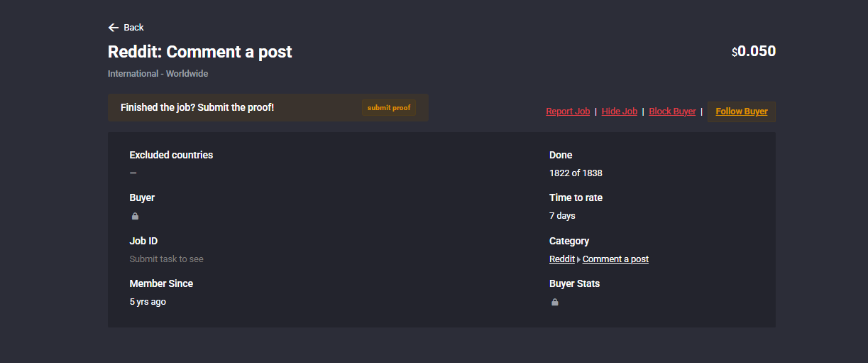Screen dimensions: 868x363
Task: Click the lock icon under Buyer Stats
Action: pos(555,302)
